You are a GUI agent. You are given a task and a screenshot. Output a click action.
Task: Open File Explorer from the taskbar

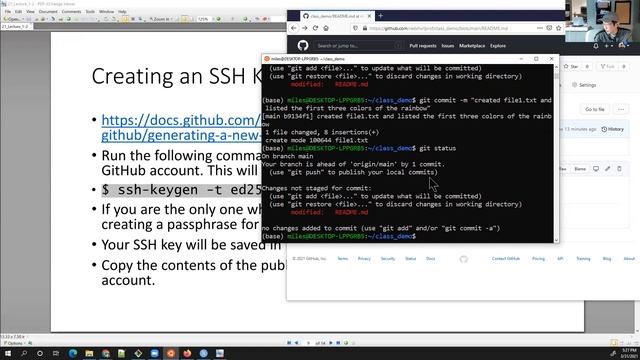point(89,353)
